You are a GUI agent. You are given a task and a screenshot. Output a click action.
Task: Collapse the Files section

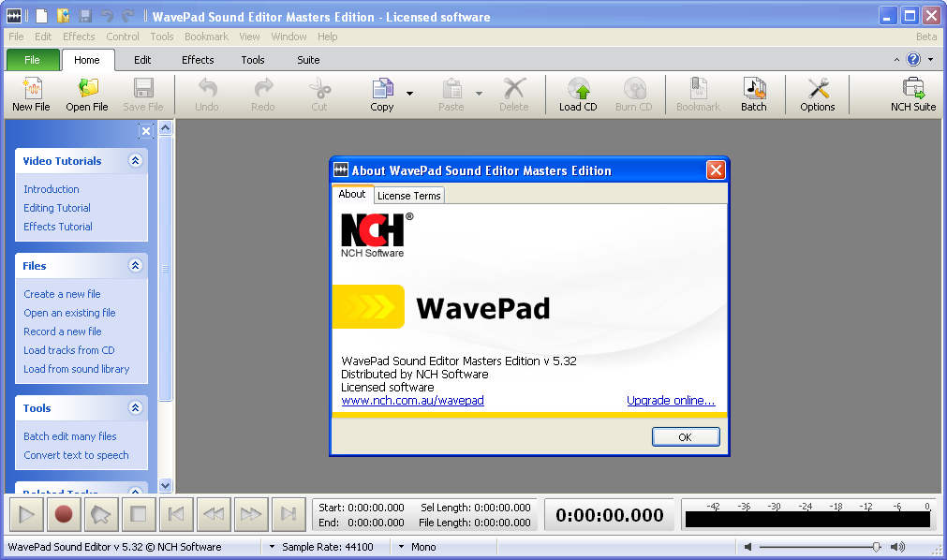pos(135,265)
